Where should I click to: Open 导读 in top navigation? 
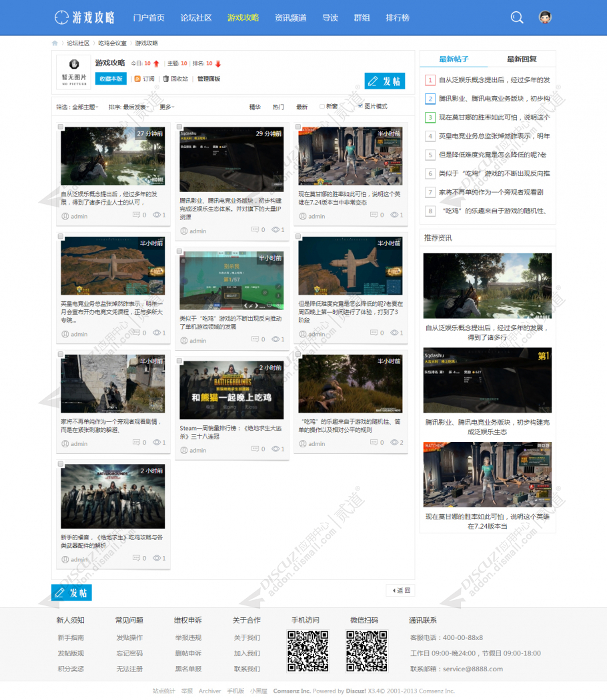tap(330, 18)
